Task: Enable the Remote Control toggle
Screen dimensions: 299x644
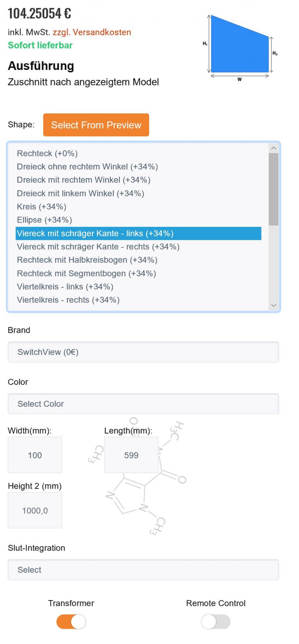Action: point(215,622)
